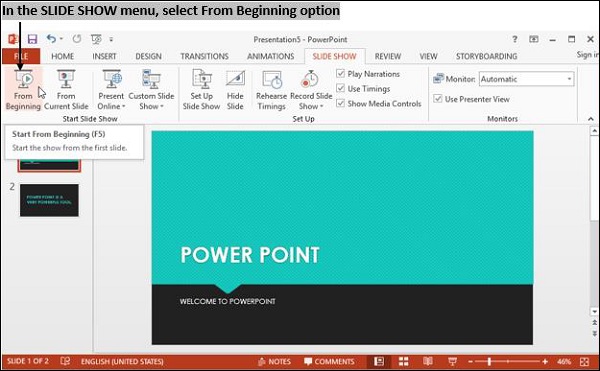The width and height of the screenshot is (600, 371).
Task: Click WELCOME TO POWERPOINT subtitle text
Action: point(227,301)
